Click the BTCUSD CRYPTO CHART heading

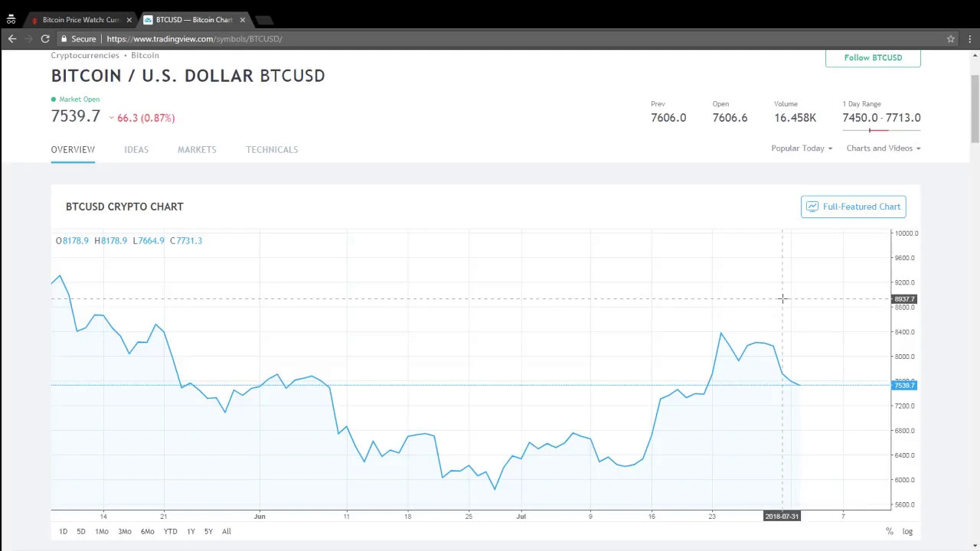point(125,207)
